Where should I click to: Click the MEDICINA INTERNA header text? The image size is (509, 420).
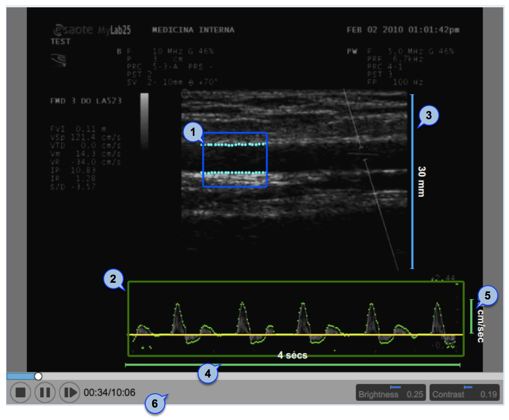tap(193, 30)
